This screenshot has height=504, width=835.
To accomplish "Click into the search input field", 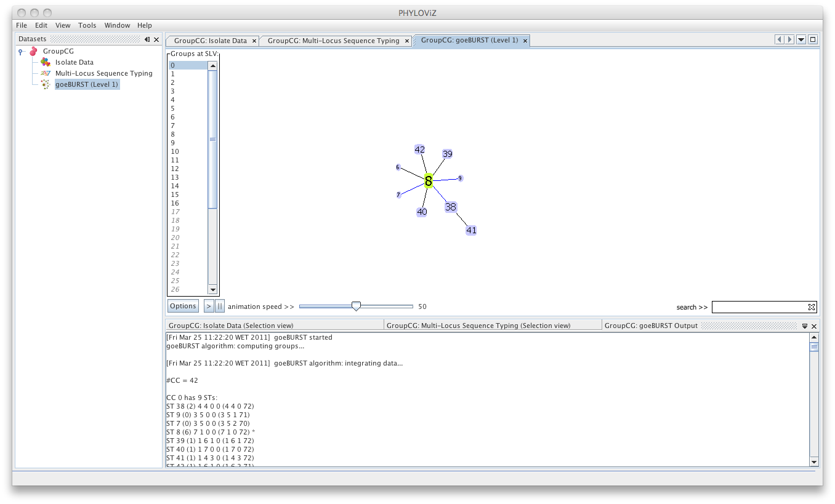I will [x=760, y=306].
